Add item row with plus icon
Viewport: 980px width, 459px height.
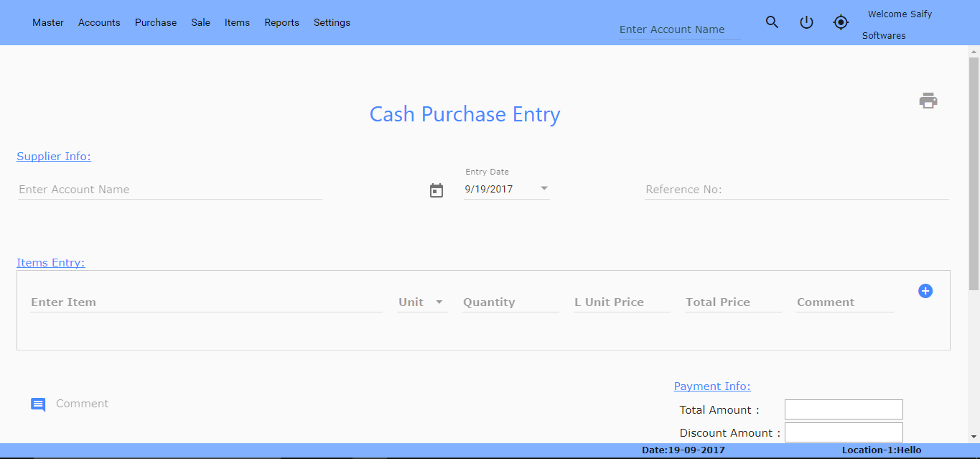pos(925,291)
